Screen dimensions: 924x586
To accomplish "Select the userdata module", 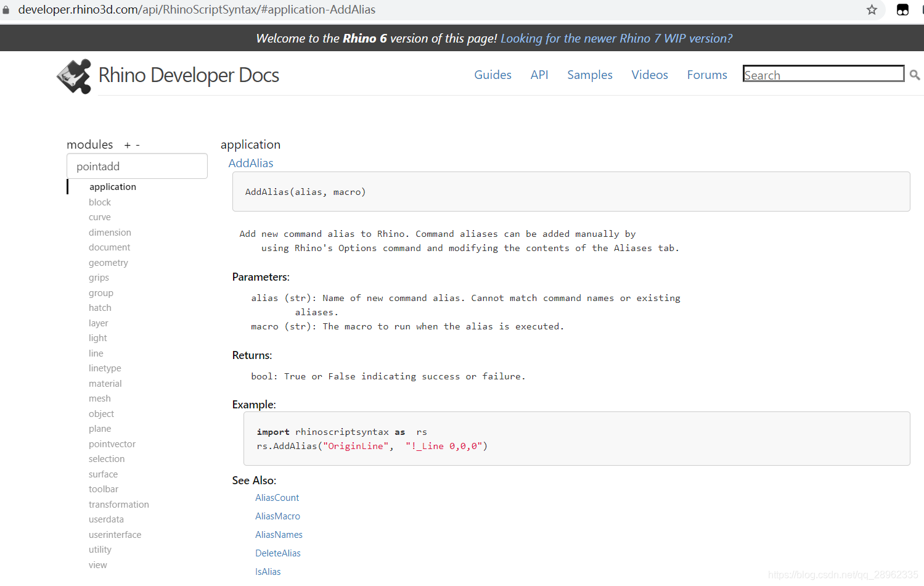I will click(106, 519).
